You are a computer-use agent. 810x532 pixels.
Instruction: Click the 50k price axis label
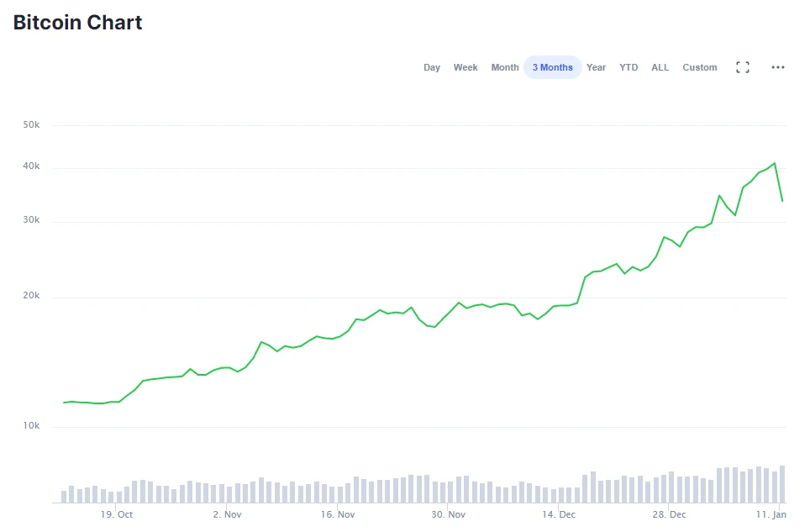[x=32, y=125]
